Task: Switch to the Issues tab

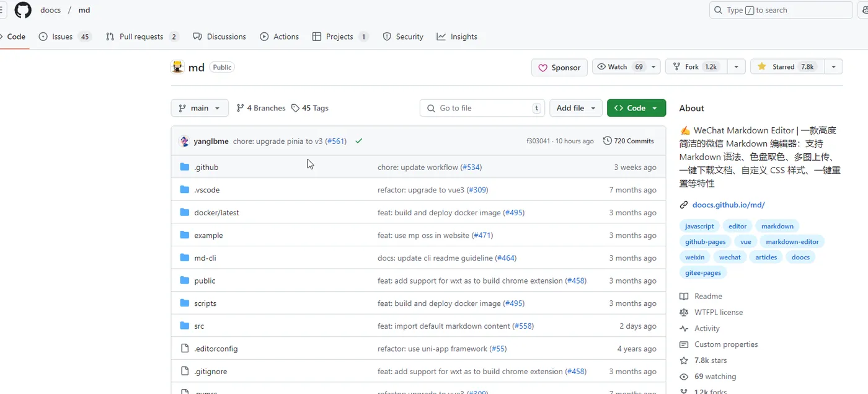Action: click(64, 37)
